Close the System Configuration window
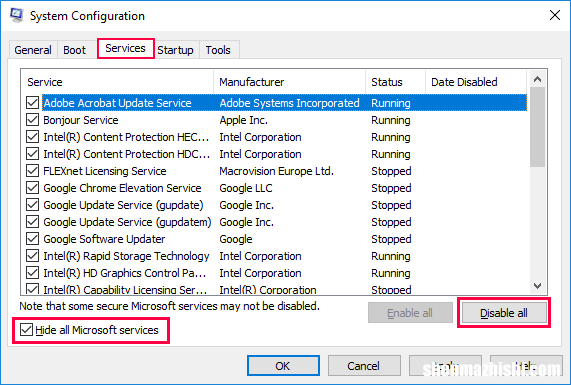The height and width of the screenshot is (385, 571). point(555,15)
